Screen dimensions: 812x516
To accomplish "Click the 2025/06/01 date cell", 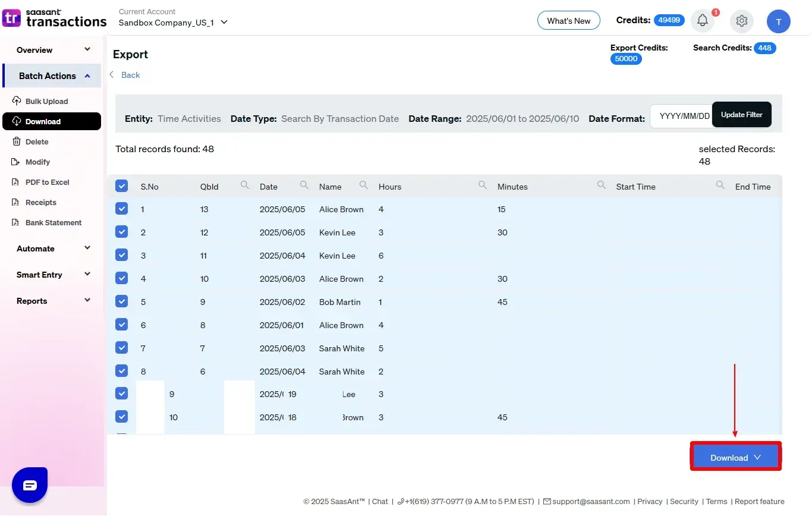I will [x=282, y=325].
